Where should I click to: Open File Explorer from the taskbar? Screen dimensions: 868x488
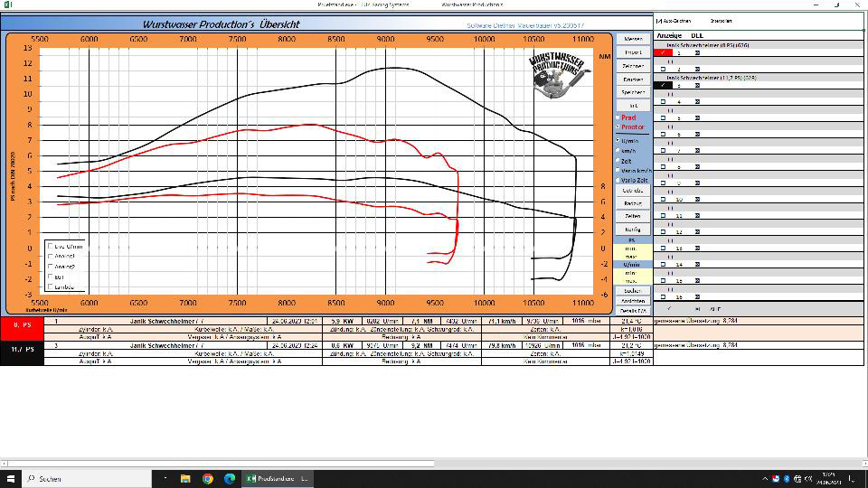coord(185,478)
